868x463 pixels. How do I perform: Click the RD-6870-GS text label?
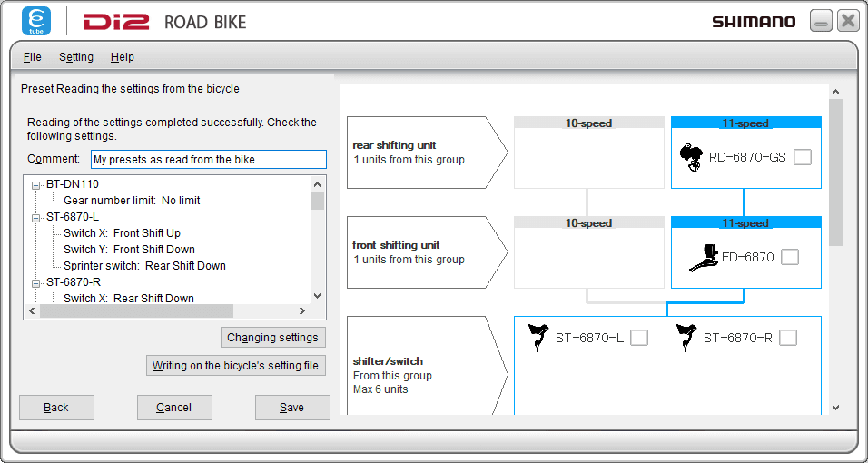point(747,158)
